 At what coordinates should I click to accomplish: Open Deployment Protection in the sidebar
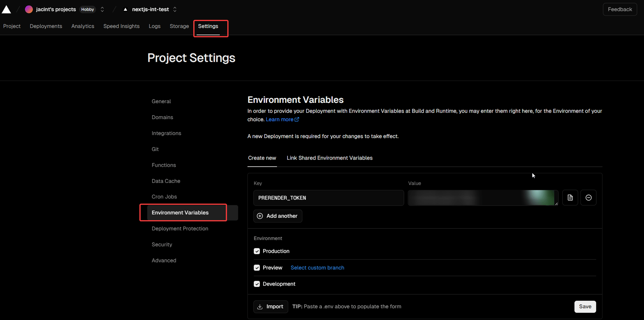[180, 229]
